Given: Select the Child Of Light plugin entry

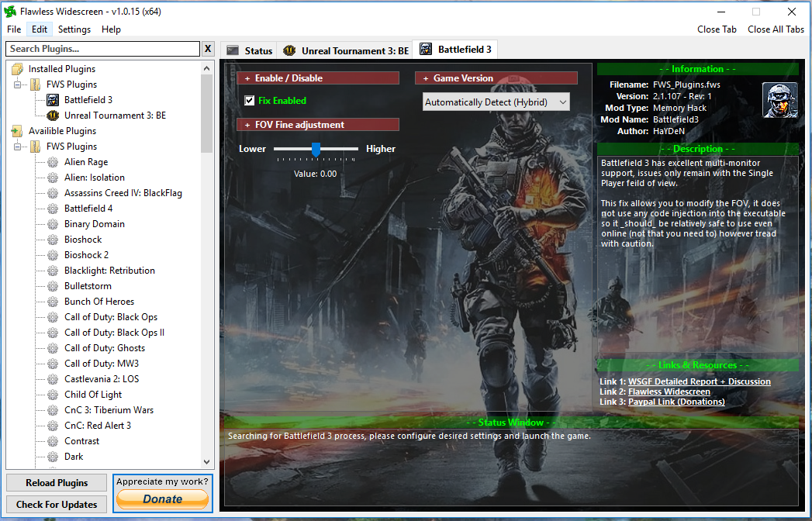Looking at the screenshot, I should [93, 395].
